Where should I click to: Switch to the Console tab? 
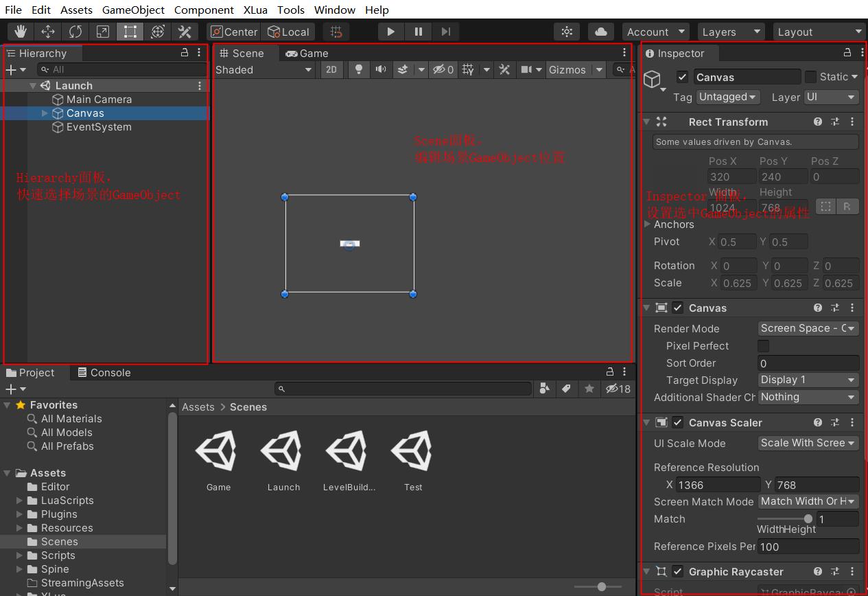104,372
